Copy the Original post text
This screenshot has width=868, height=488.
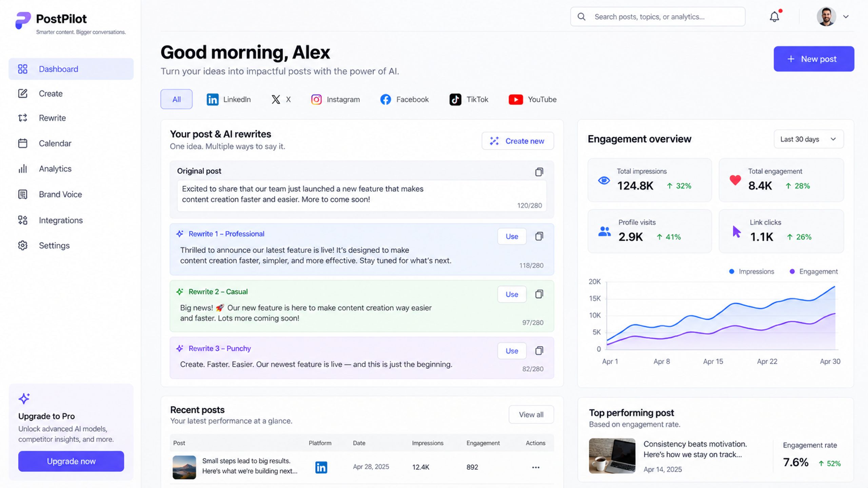click(539, 172)
